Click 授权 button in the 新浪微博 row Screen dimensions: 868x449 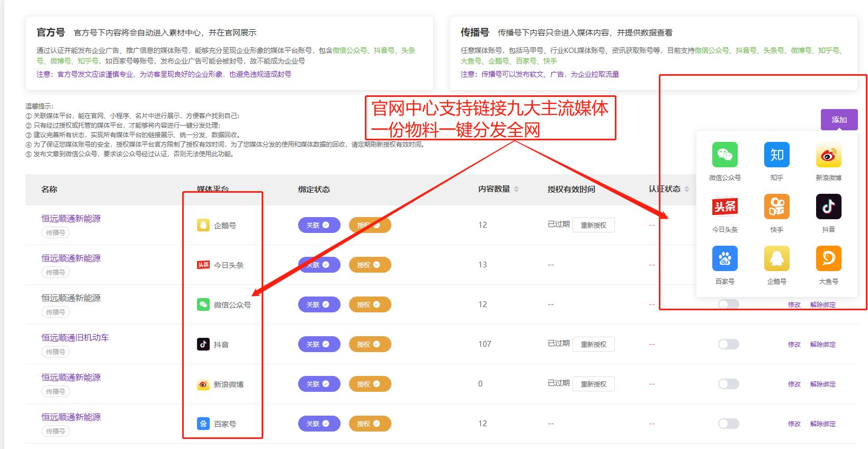370,384
